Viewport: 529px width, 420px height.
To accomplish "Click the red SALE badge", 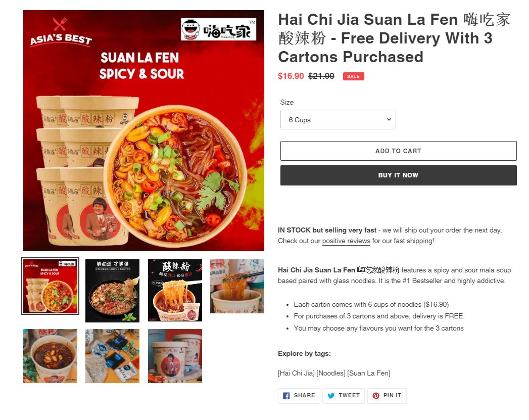I will click(x=353, y=76).
